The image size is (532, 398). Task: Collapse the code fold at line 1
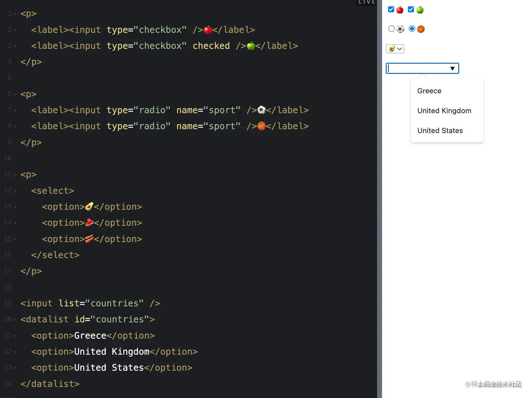tap(15, 14)
